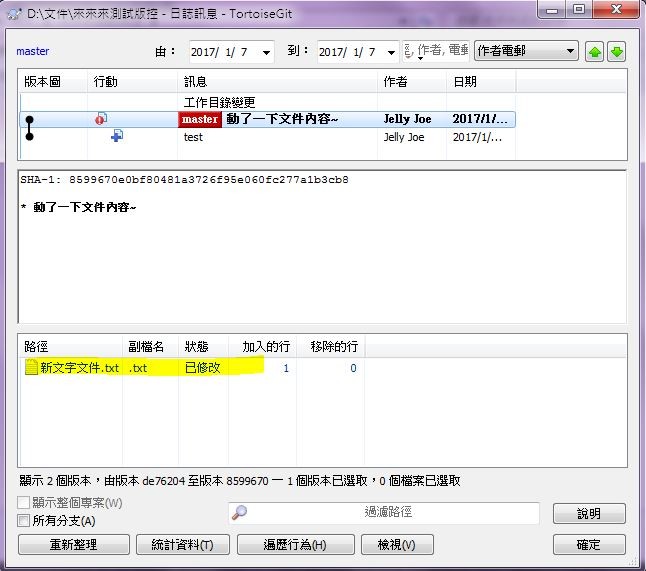Click the 遍歷行為(H) button

pos(295,545)
